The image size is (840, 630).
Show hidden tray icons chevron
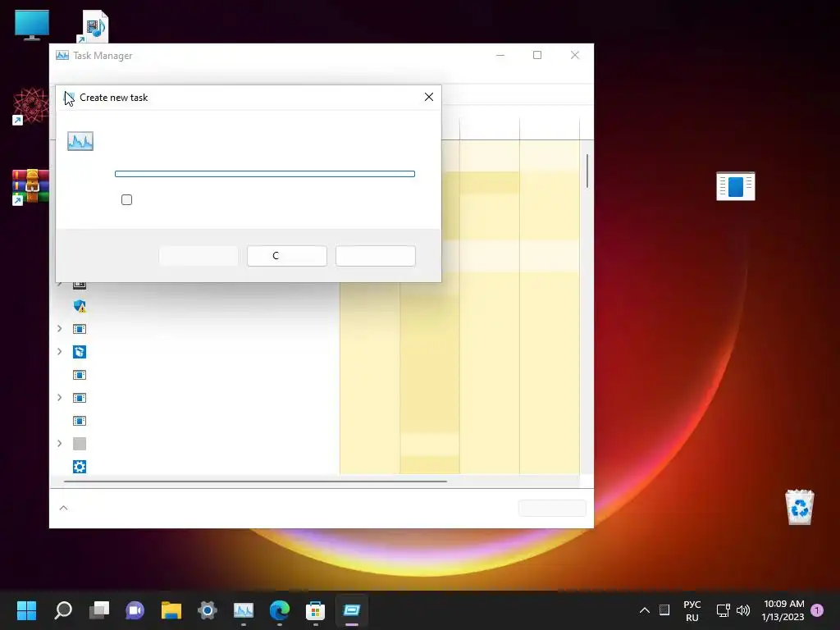(645, 610)
